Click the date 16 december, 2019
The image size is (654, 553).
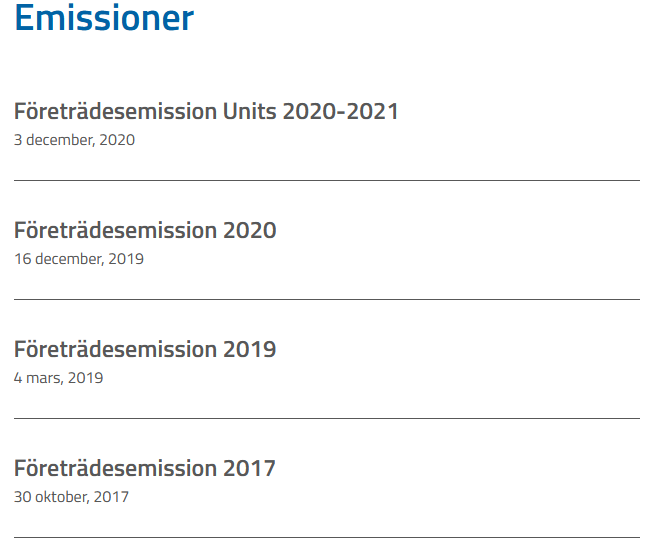click(x=79, y=259)
